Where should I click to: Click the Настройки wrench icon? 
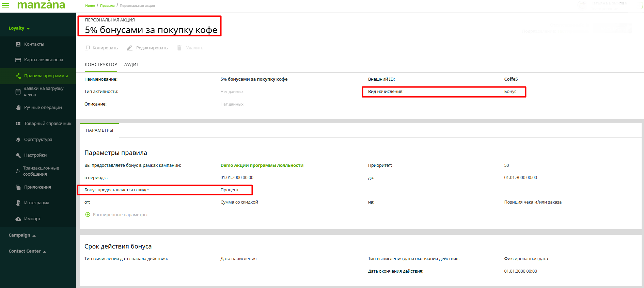tap(18, 155)
